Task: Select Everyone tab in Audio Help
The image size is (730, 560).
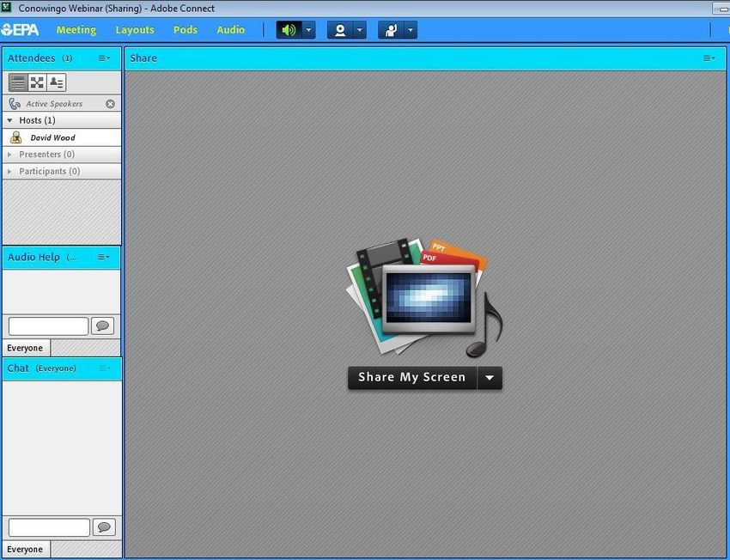Action: click(x=25, y=348)
